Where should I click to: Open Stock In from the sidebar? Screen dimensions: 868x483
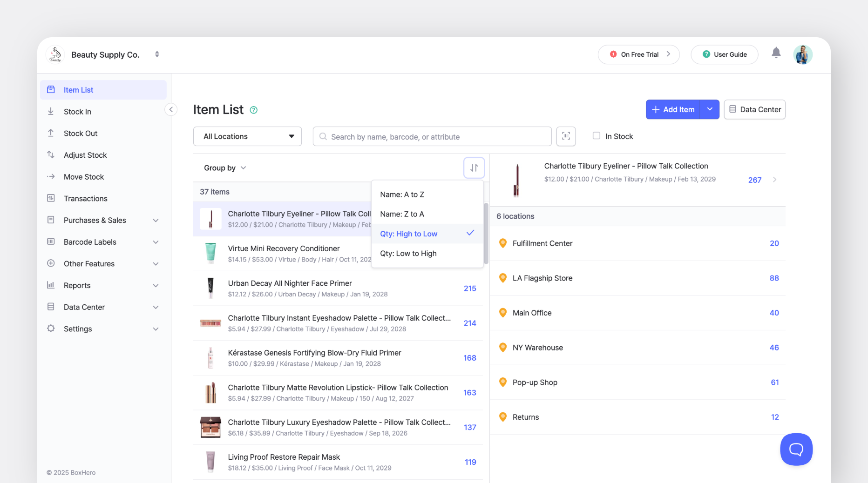click(77, 112)
